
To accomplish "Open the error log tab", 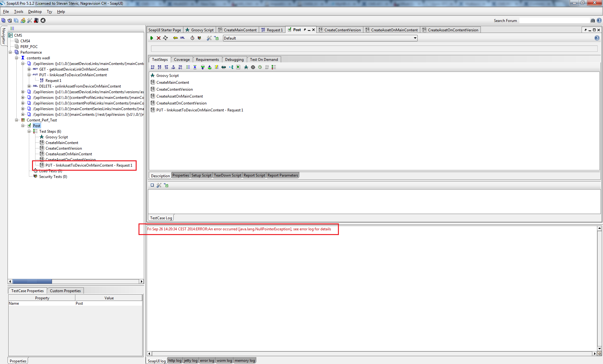I will pos(207,361).
